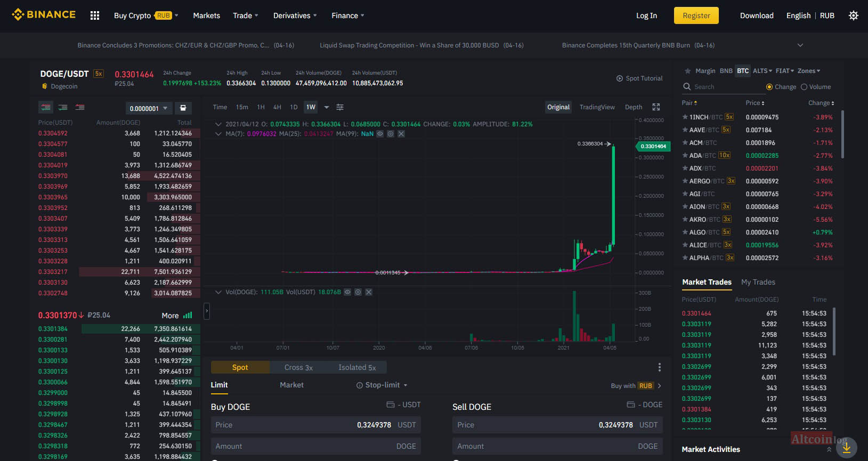Click the Dogecoin info icon

pos(45,86)
